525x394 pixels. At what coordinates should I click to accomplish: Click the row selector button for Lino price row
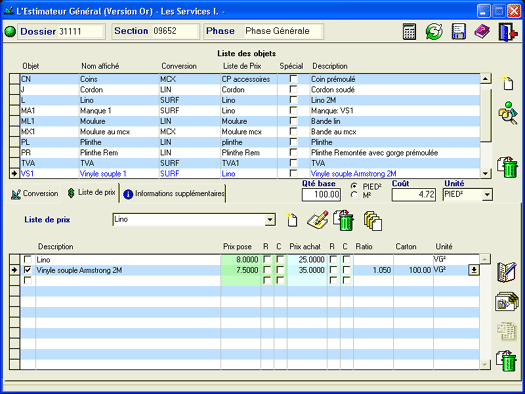tap(15, 259)
